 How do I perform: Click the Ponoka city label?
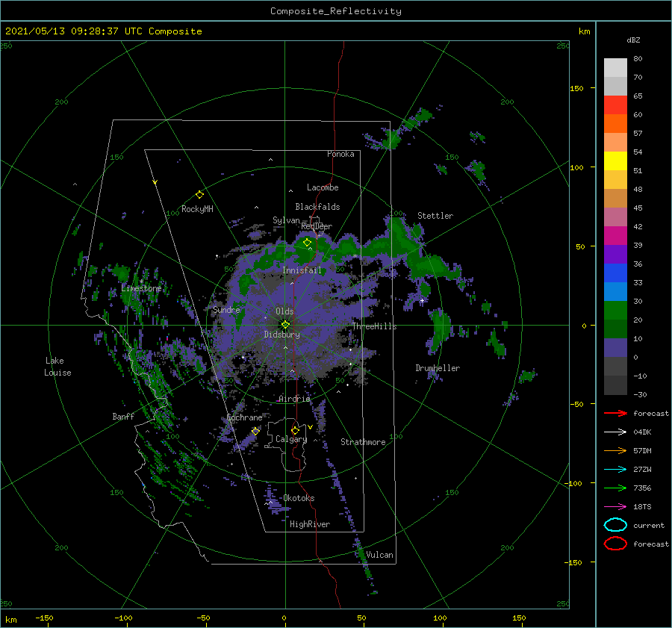[x=340, y=154]
